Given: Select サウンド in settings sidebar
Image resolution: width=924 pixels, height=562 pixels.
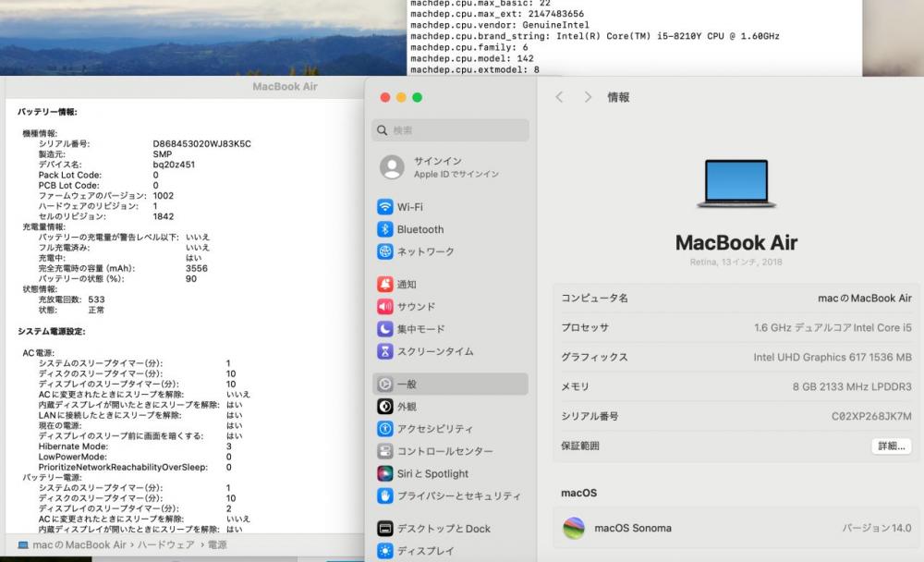Looking at the screenshot, I should tap(416, 307).
